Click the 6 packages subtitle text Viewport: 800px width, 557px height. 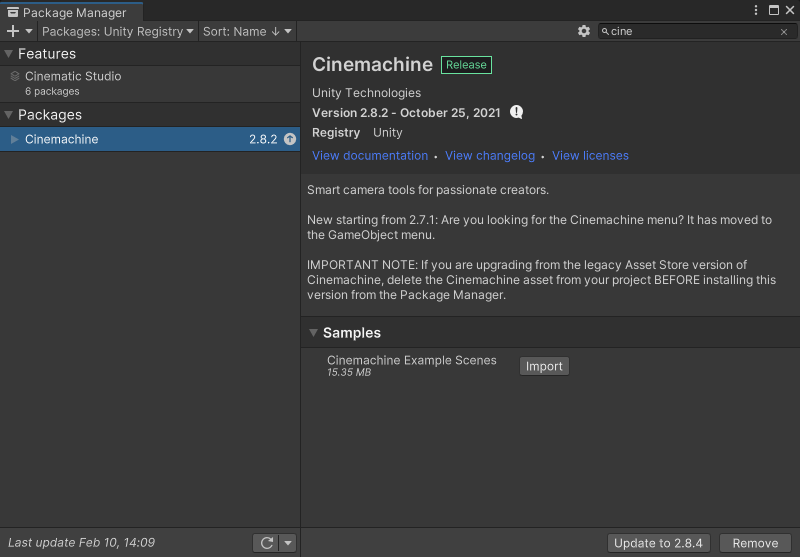click(52, 91)
